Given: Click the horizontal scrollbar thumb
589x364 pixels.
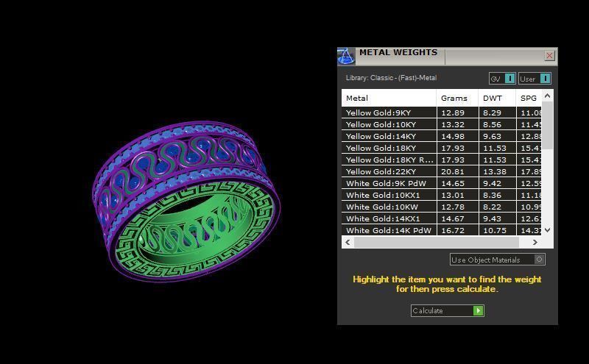Looking at the screenshot, I should pyautogui.click(x=437, y=243).
